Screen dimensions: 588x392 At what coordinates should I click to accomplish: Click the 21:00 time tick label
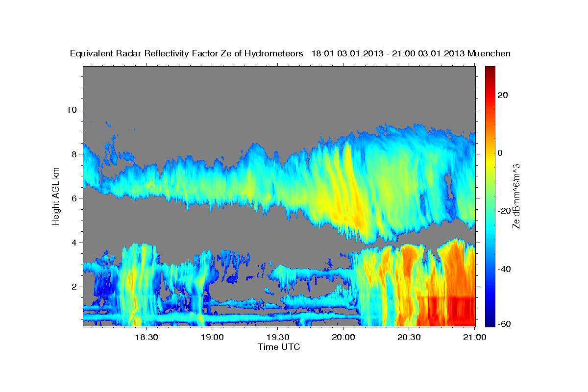tap(474, 337)
